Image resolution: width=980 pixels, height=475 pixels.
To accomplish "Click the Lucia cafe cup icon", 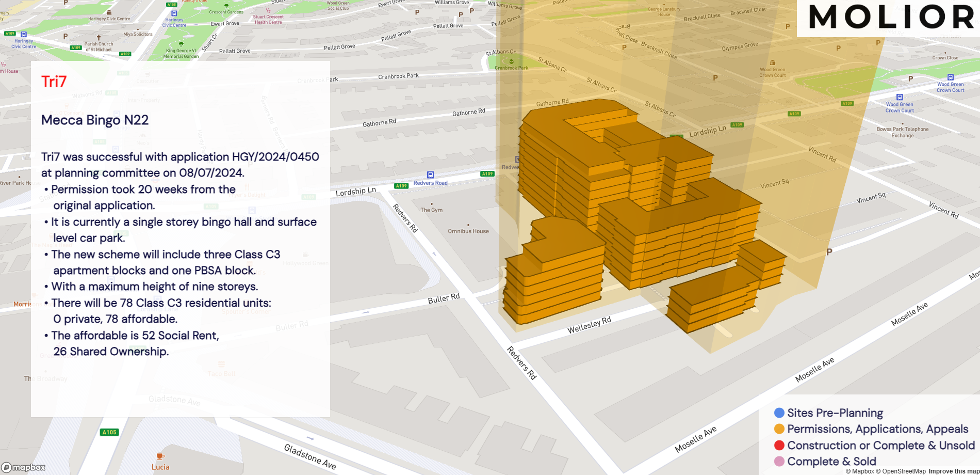I will coord(160,456).
